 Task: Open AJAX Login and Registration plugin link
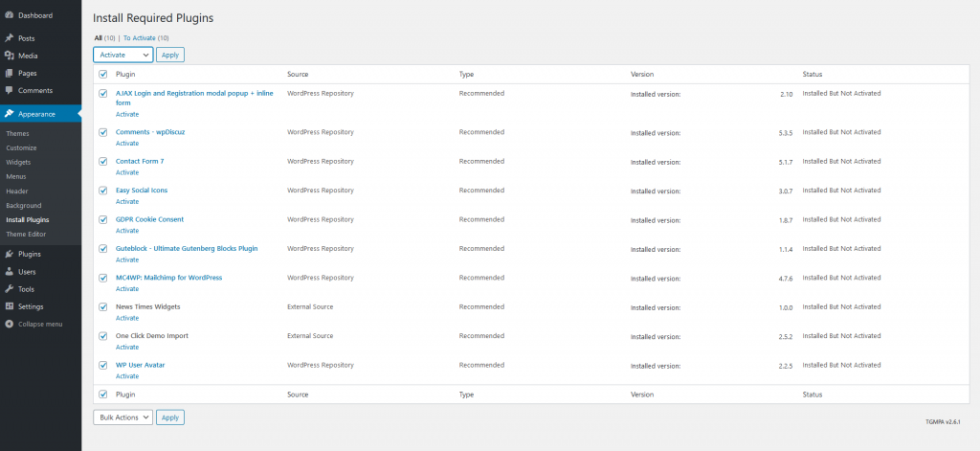(194, 98)
